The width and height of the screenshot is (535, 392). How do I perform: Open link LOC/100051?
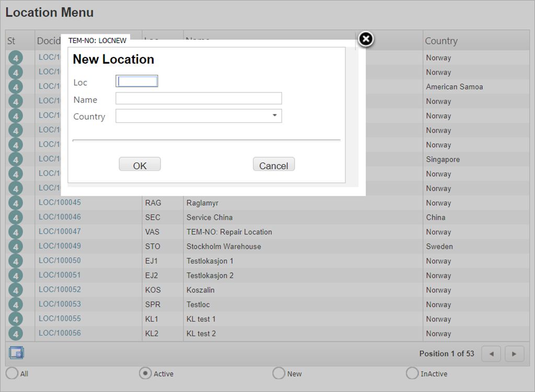(x=60, y=275)
